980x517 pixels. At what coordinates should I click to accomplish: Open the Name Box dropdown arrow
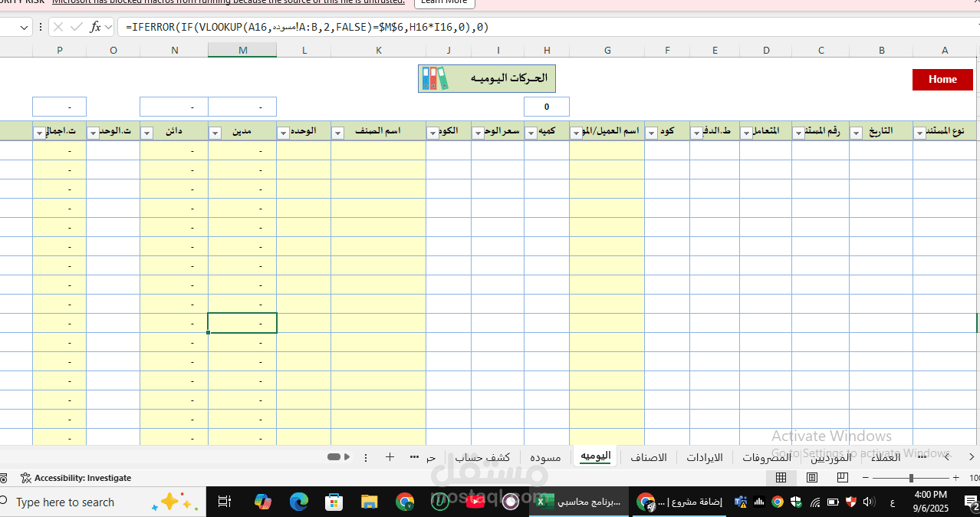coord(24,27)
